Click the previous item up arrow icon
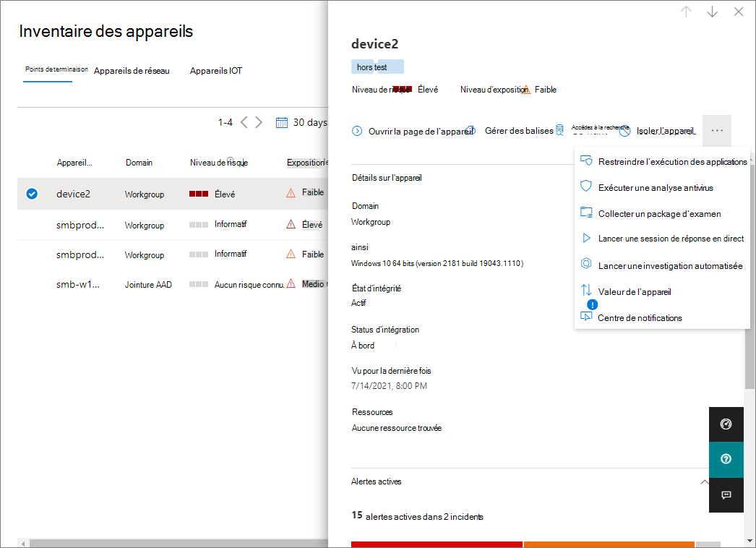 [x=686, y=12]
